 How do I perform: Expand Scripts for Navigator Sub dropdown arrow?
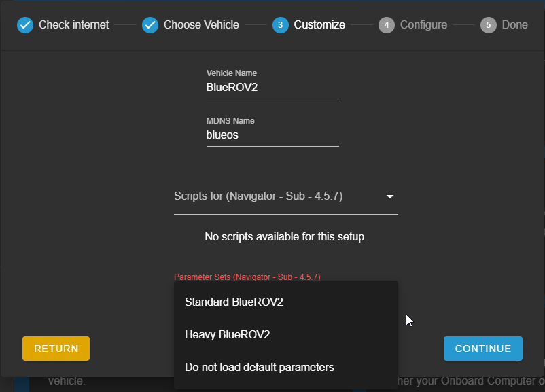tap(390, 197)
